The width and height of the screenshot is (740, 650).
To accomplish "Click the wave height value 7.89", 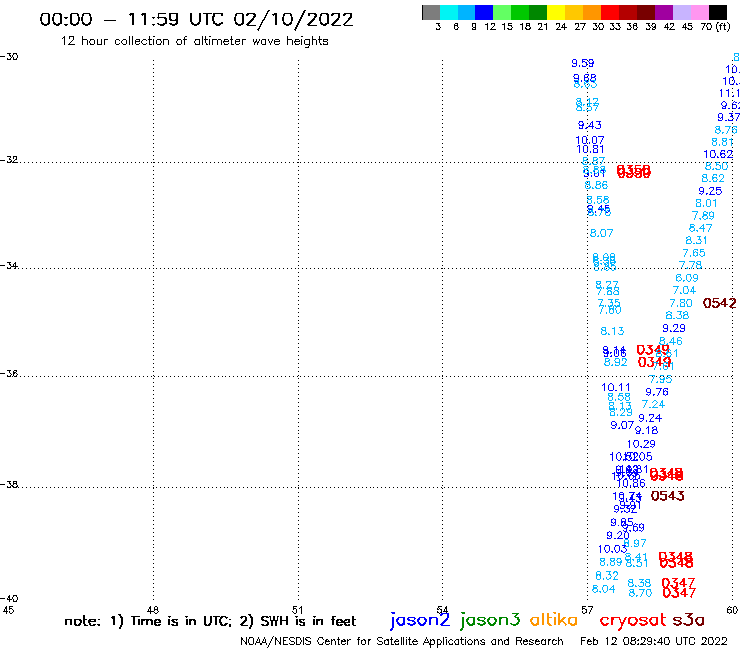I will pyautogui.click(x=703, y=216).
